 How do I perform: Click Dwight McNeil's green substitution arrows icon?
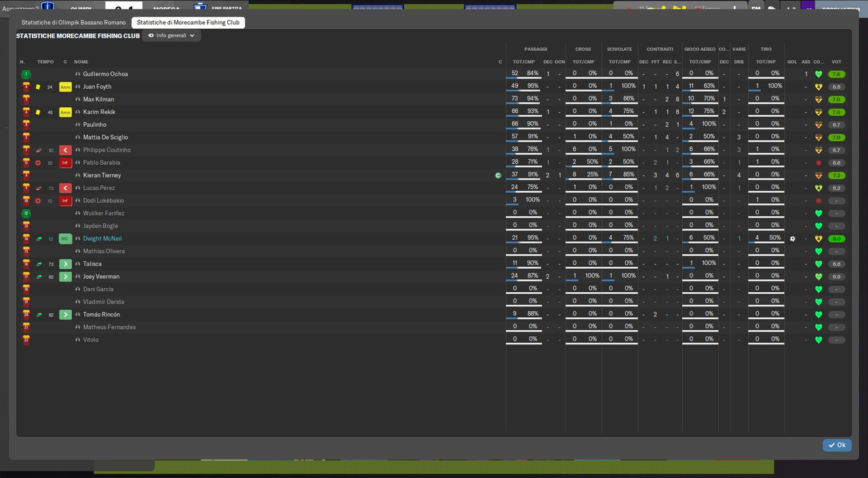pos(39,239)
